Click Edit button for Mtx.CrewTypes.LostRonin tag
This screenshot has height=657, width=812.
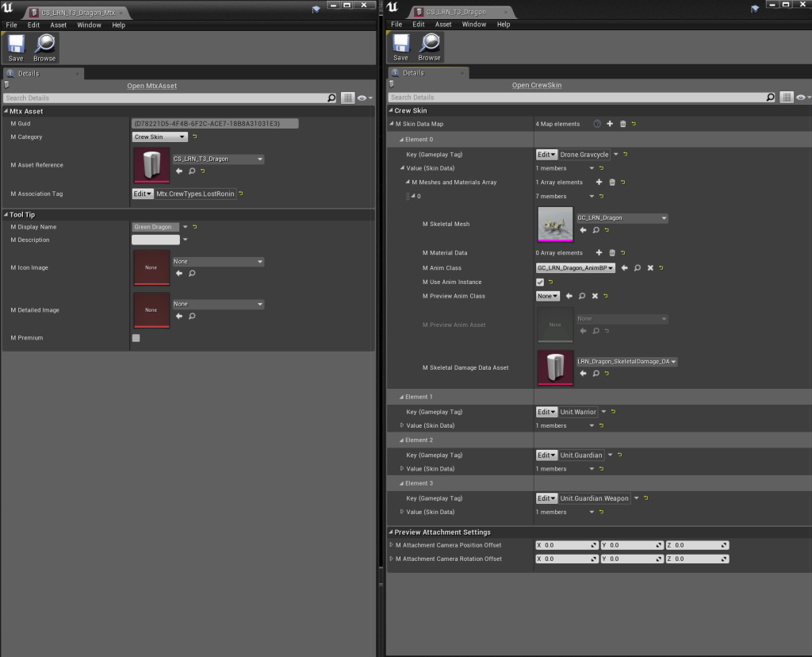pyautogui.click(x=143, y=194)
